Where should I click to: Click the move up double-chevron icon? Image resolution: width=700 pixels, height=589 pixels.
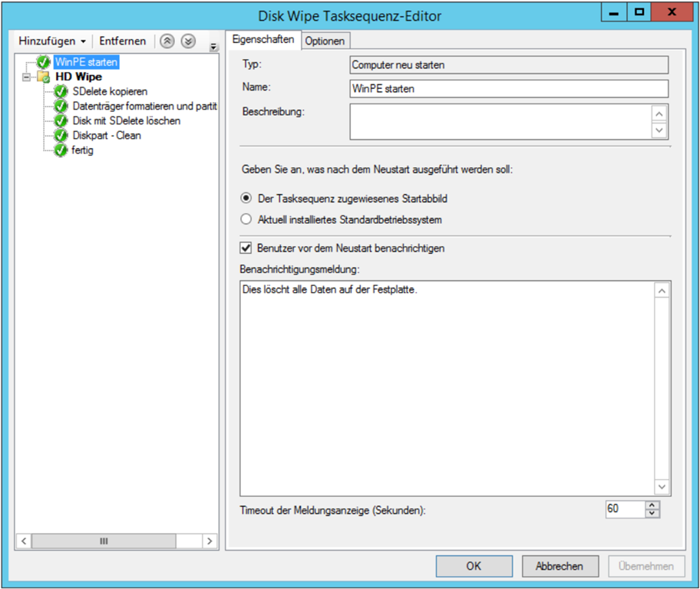click(x=167, y=41)
